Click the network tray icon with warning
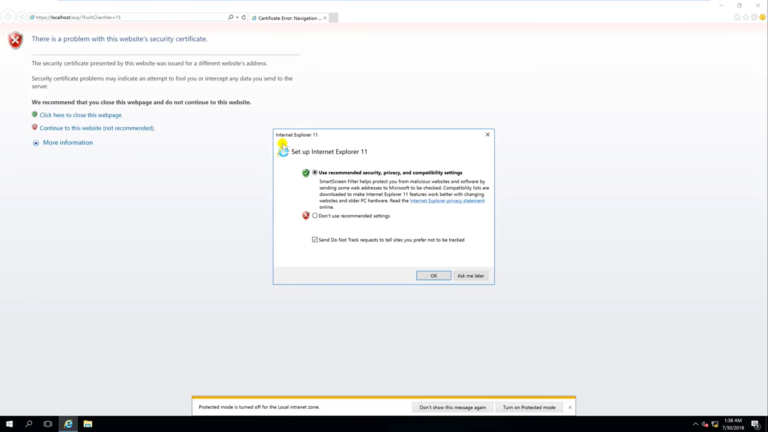Image resolution: width=768 pixels, height=432 pixels. pos(715,424)
